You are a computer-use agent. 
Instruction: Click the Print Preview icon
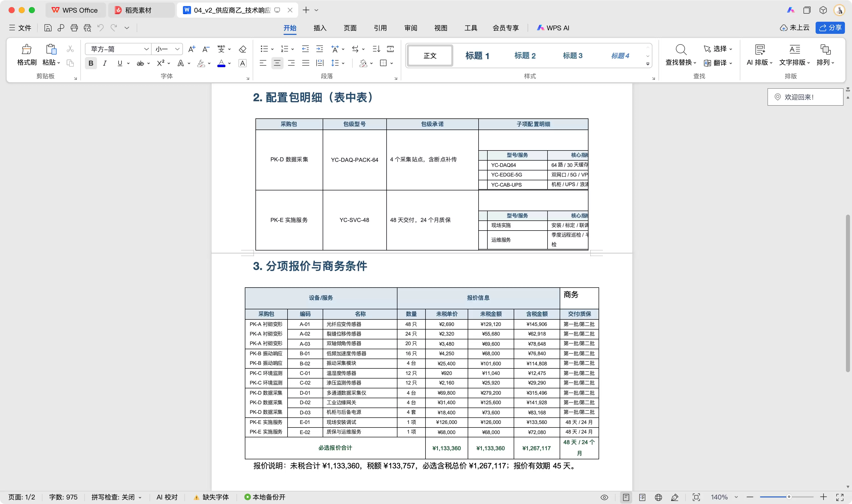tap(87, 28)
